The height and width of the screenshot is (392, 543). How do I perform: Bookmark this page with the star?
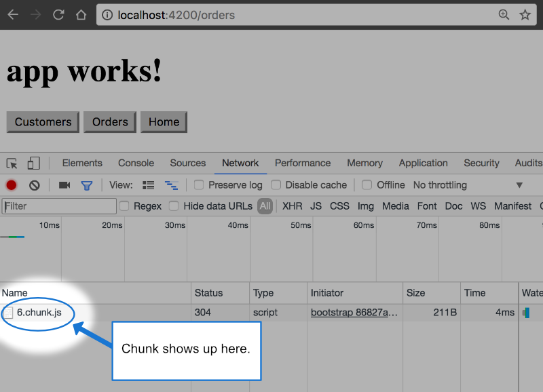click(525, 14)
